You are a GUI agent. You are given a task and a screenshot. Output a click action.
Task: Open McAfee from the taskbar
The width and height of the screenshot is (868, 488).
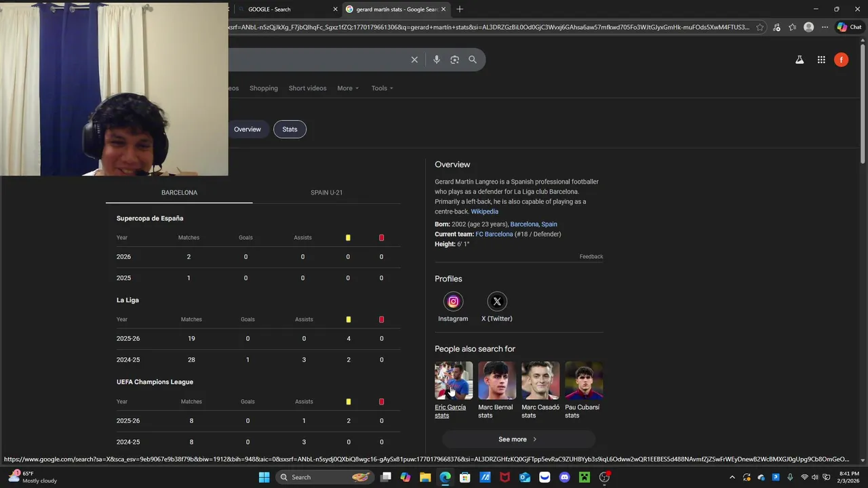505,477
